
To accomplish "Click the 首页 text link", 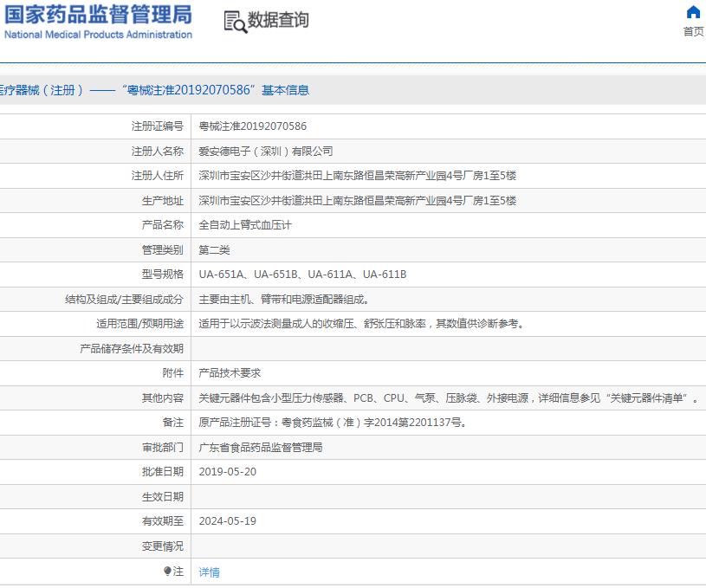I will [693, 31].
